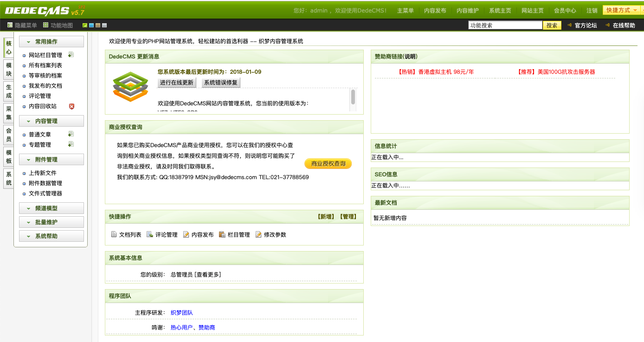Click the 系统错误修复 button
This screenshot has width=644, height=342.
221,83
